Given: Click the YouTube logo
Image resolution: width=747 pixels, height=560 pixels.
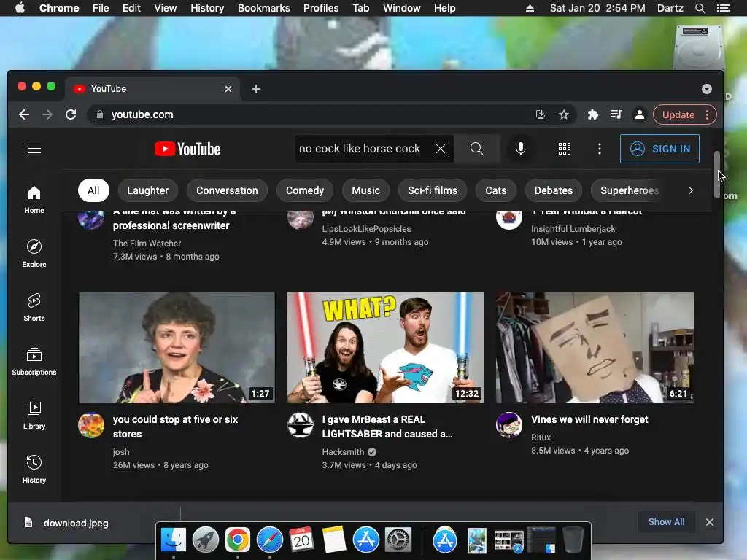Looking at the screenshot, I should [x=187, y=149].
